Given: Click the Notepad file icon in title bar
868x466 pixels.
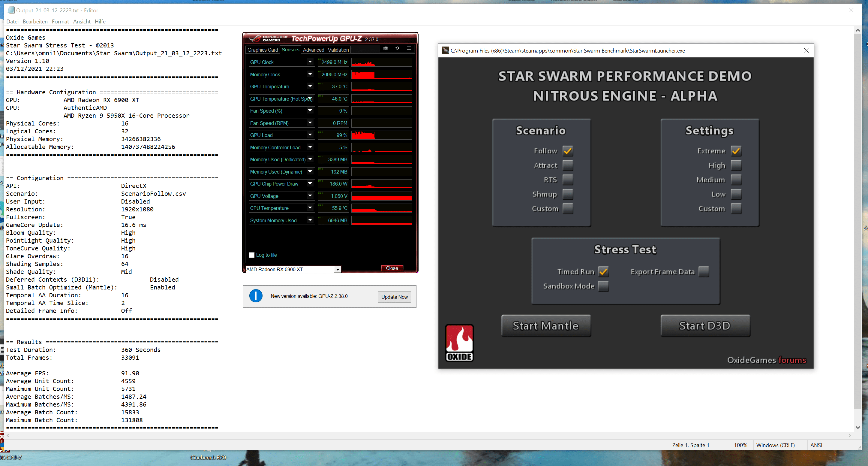Looking at the screenshot, I should click(x=11, y=10).
